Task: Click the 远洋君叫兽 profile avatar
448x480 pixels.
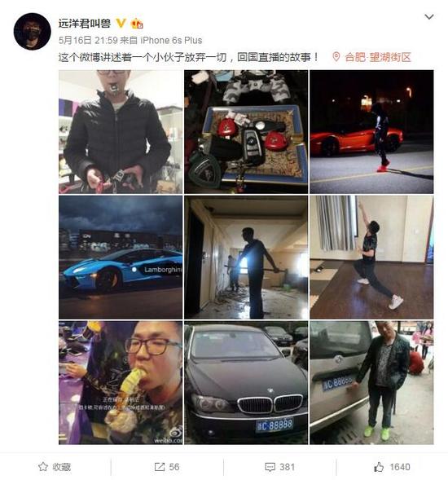Action: 32,32
